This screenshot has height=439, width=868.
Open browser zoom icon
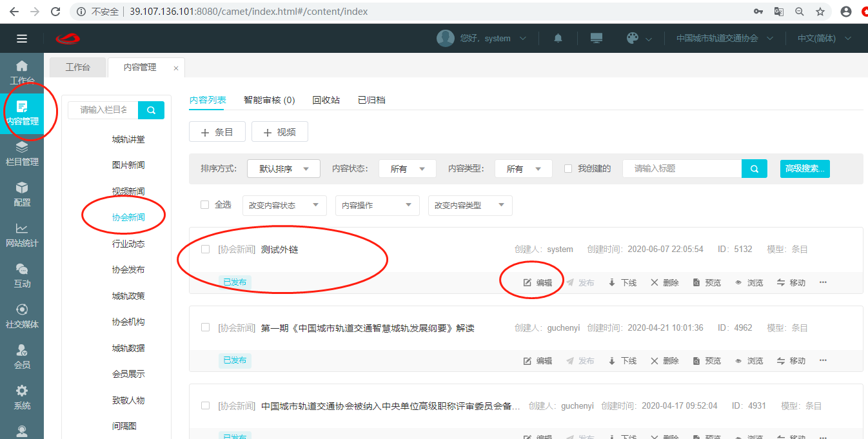[x=800, y=12]
